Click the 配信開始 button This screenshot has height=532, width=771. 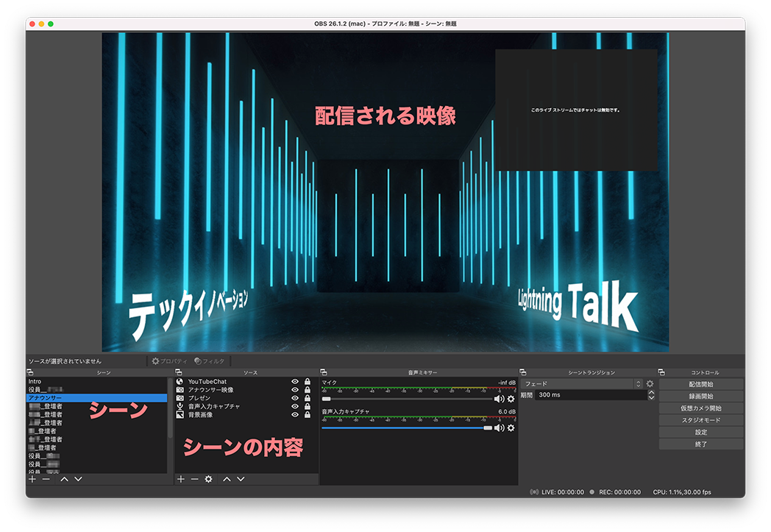(x=700, y=384)
